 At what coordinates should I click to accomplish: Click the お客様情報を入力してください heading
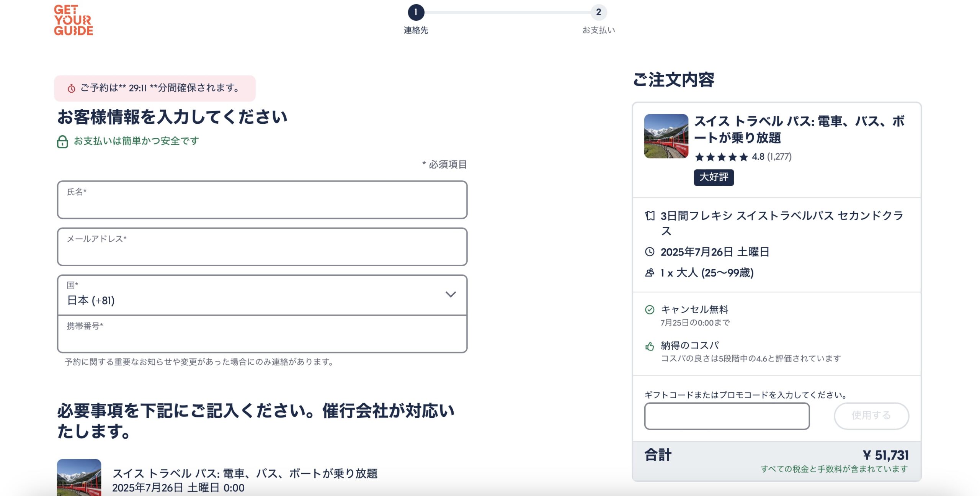coord(172,117)
